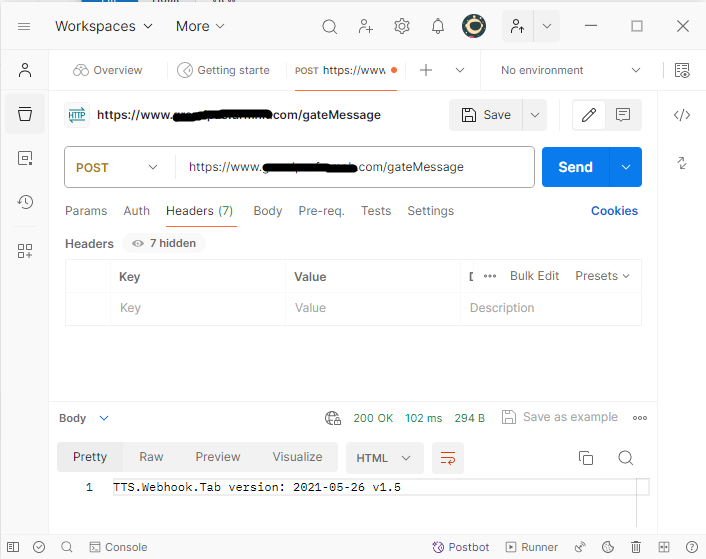The width and height of the screenshot is (706, 559).
Task: Open the Pre-req. tab
Action: (x=321, y=211)
